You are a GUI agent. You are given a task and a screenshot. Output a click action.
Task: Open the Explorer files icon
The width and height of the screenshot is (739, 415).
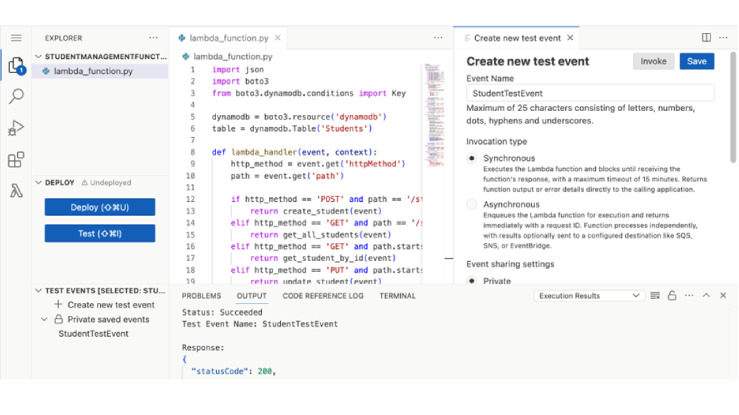(x=16, y=66)
